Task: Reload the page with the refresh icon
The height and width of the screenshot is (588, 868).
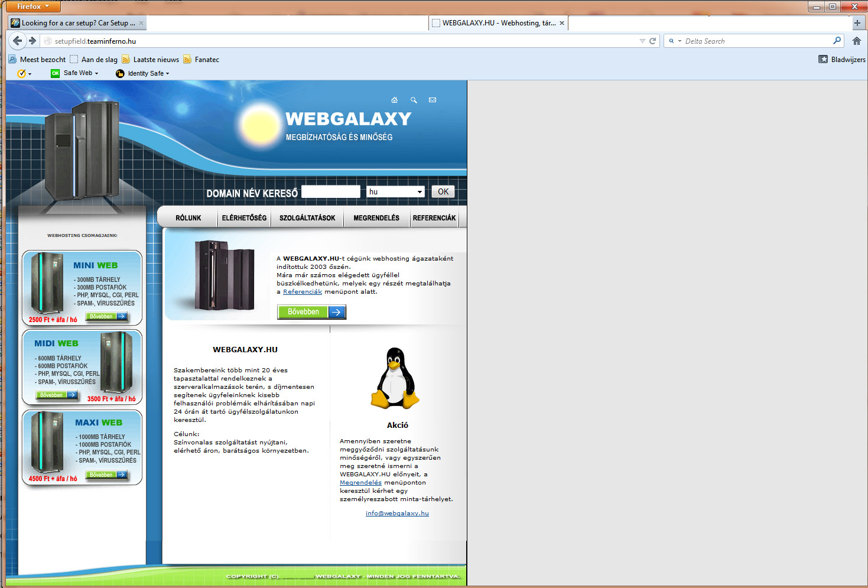Action: point(653,41)
